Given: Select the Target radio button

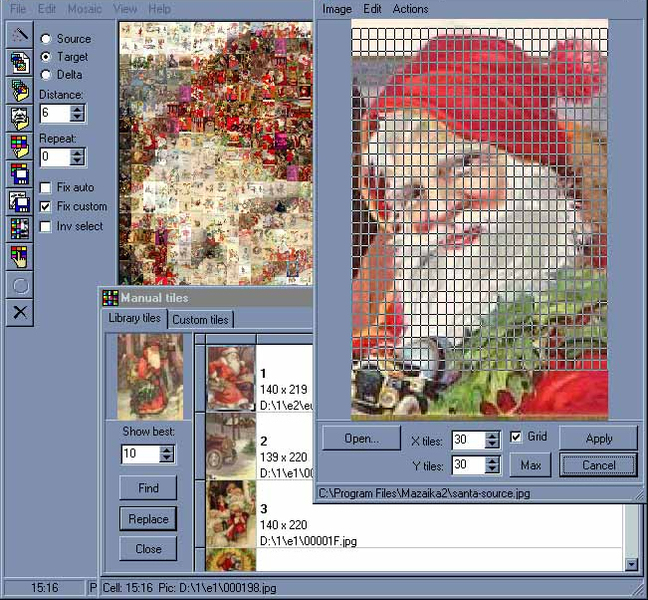Looking at the screenshot, I should click(x=45, y=57).
